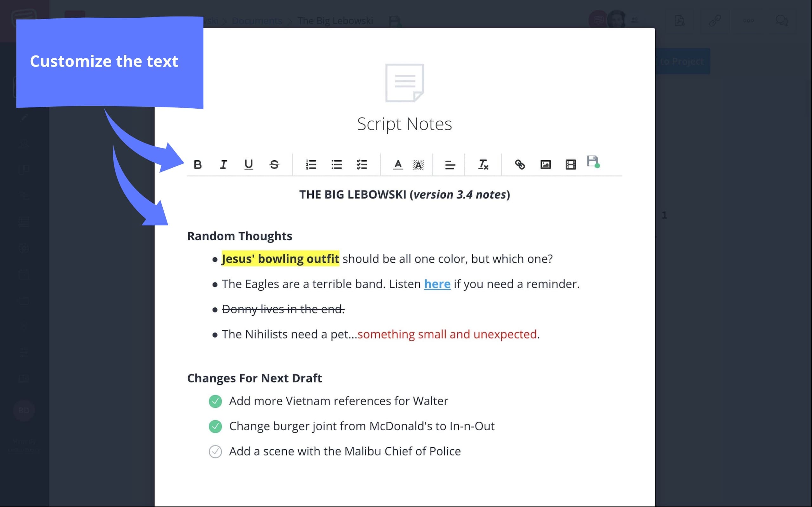Image resolution: width=812 pixels, height=507 pixels.
Task: Apply strikethrough to selected text
Action: click(x=273, y=164)
